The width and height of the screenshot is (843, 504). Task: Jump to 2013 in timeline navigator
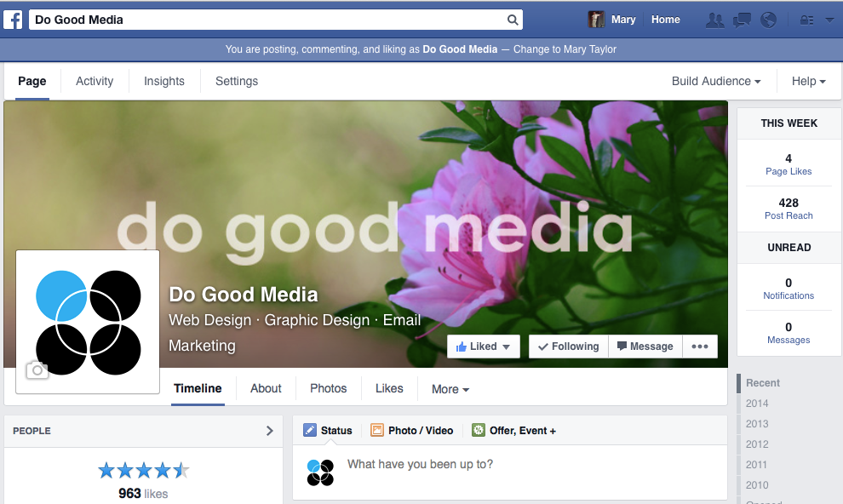pos(757,424)
